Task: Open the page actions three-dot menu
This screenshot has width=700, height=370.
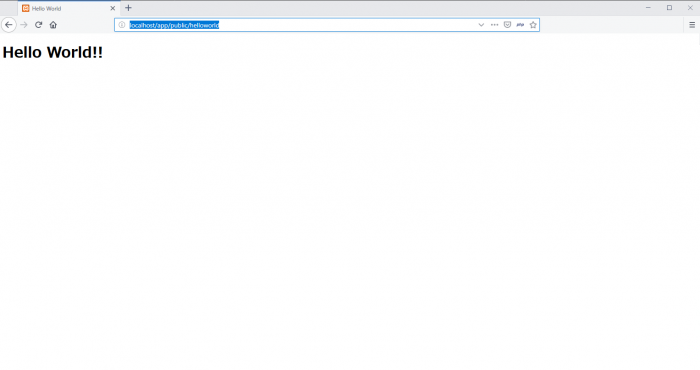Action: (494, 25)
